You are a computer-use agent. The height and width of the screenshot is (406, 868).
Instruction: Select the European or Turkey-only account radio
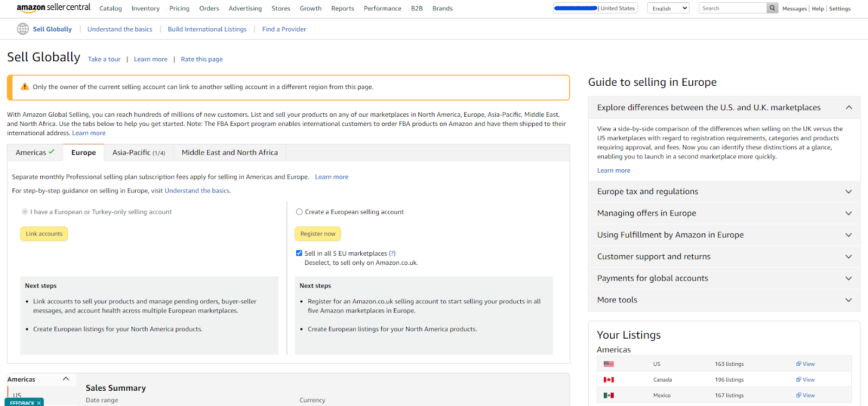25,212
